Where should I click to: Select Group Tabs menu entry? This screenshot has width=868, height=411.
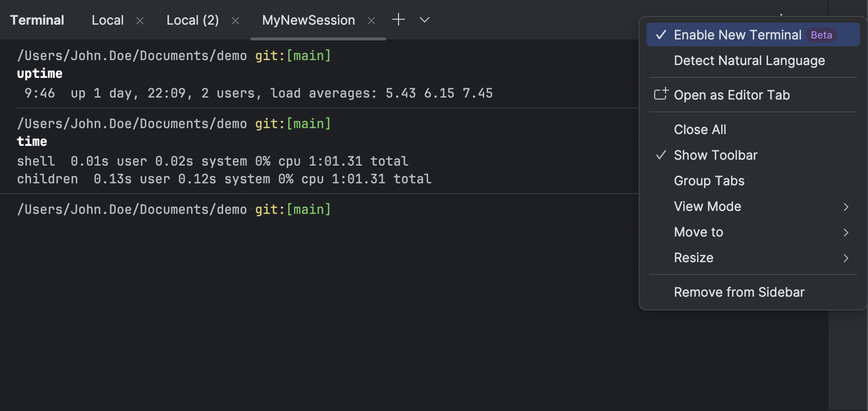[x=709, y=181]
